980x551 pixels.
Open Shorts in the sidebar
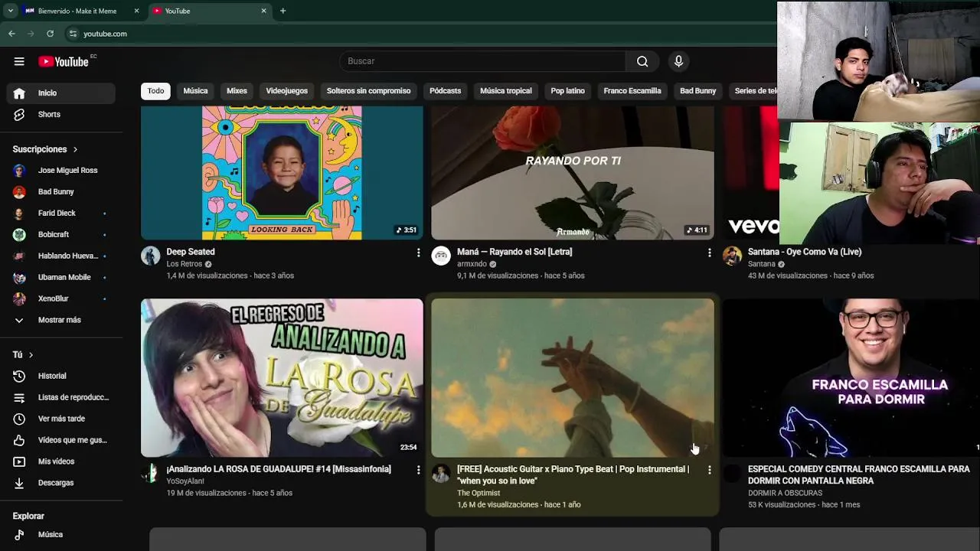click(61, 114)
